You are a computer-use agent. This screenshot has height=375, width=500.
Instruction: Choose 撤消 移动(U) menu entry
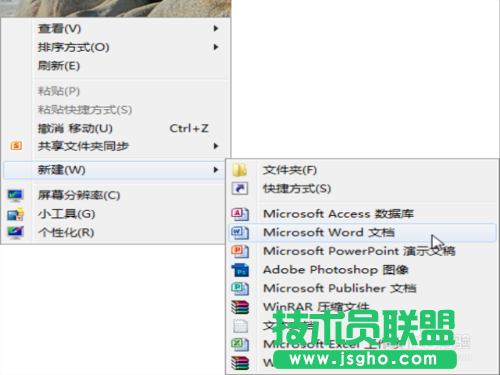pos(116,128)
